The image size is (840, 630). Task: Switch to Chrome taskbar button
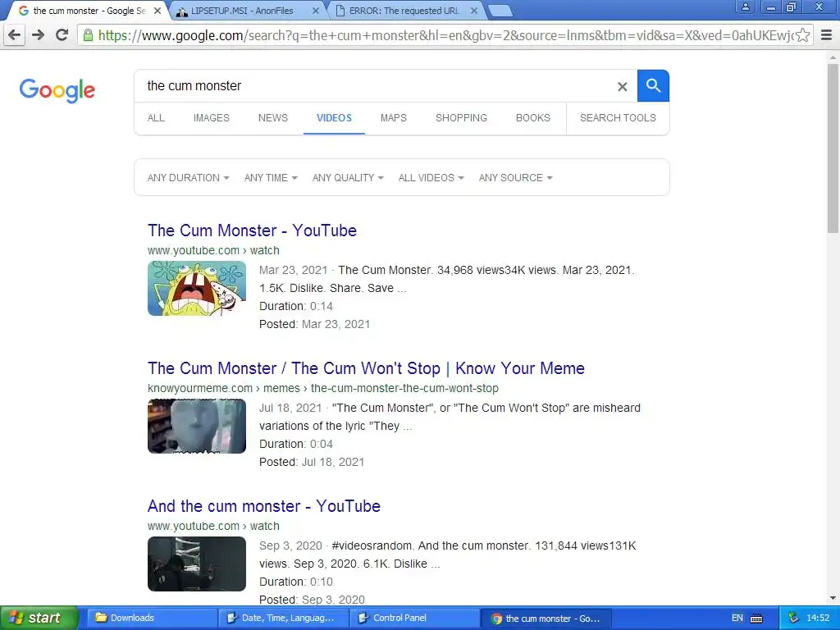[547, 619]
